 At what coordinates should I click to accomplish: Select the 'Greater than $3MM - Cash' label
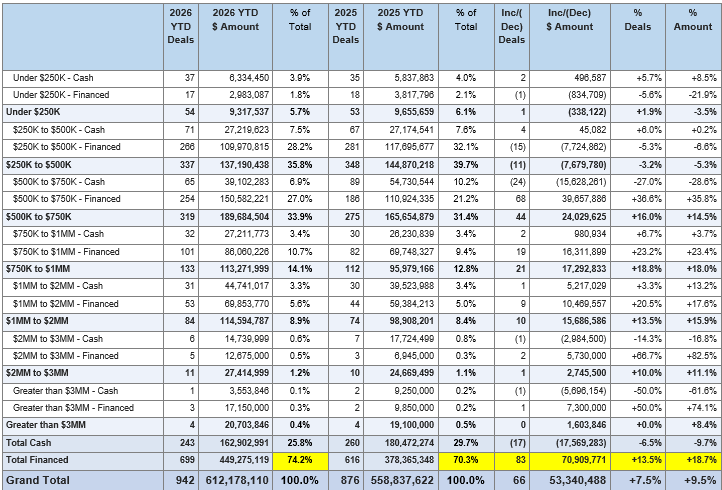click(x=65, y=391)
